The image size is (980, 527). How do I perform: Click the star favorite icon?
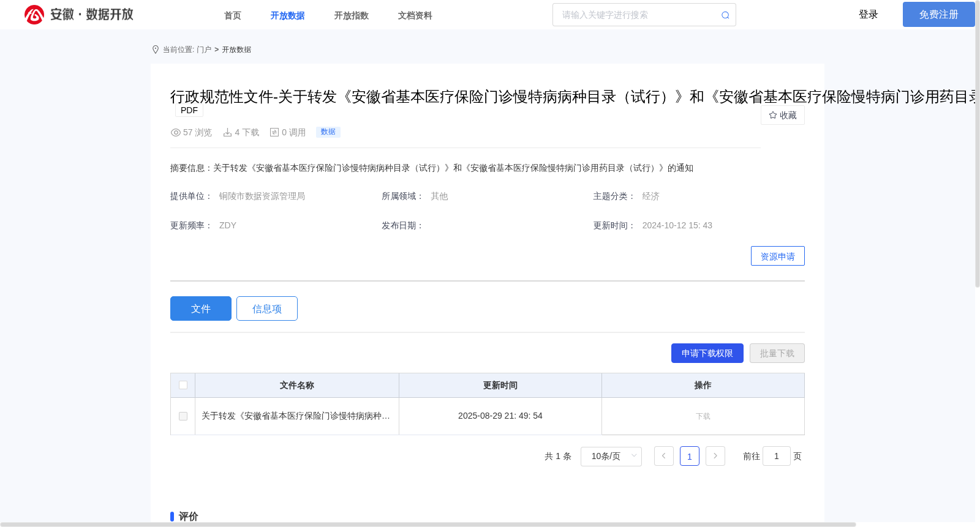pyautogui.click(x=773, y=115)
